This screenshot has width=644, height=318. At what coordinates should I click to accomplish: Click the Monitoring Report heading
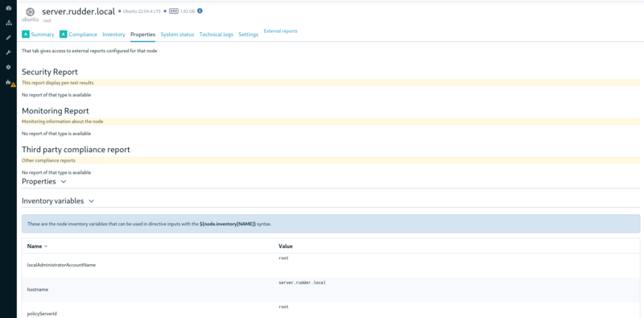click(56, 111)
